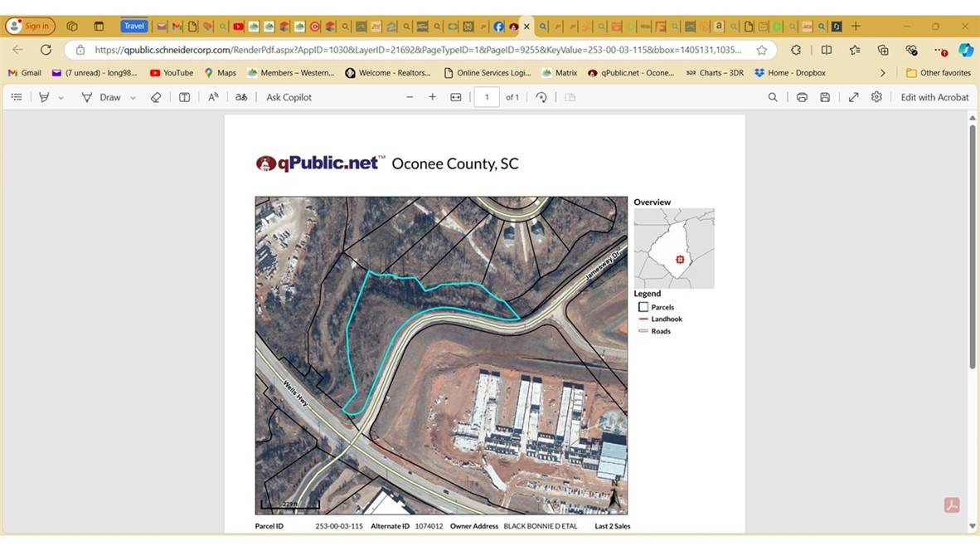Open browser Extensions menu
This screenshot has height=551, width=980.
pos(796,50)
